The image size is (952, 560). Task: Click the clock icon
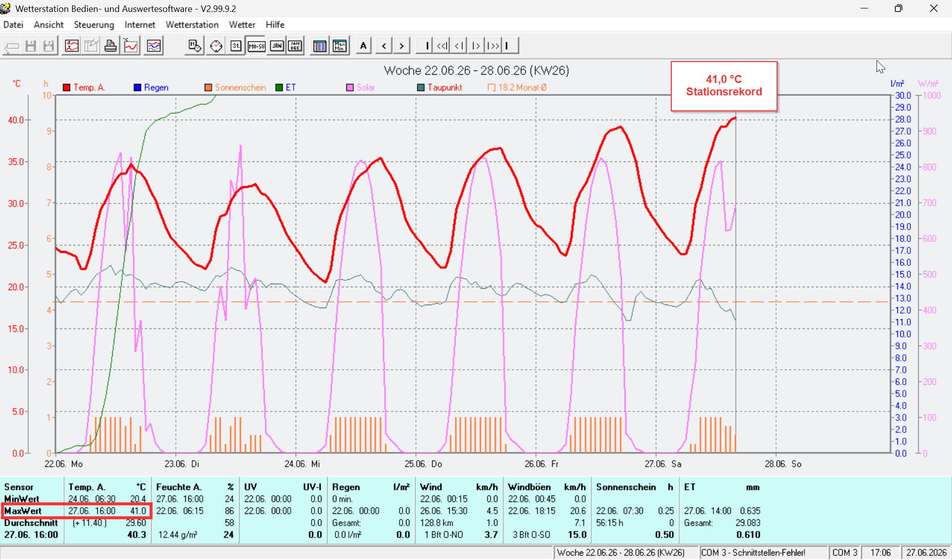pyautogui.click(x=216, y=46)
